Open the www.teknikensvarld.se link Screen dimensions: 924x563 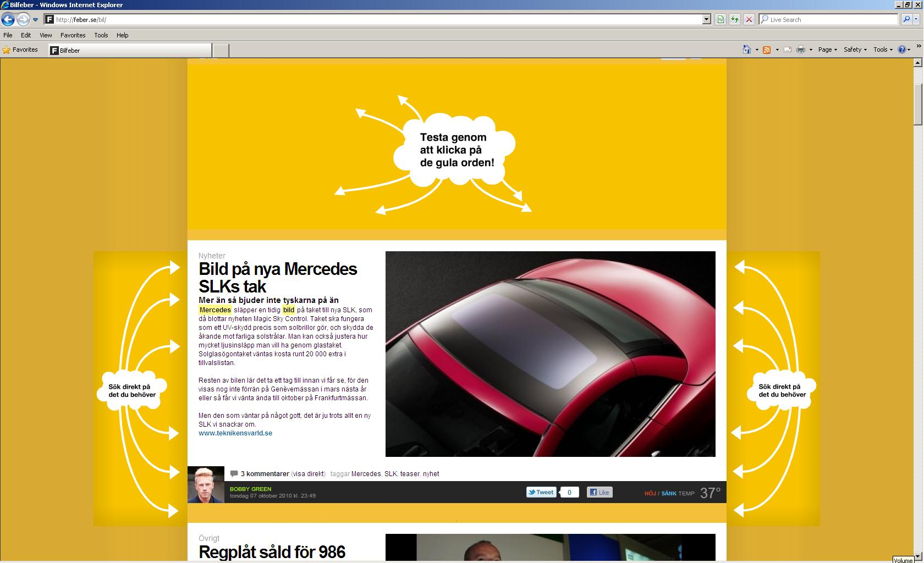coord(235,433)
